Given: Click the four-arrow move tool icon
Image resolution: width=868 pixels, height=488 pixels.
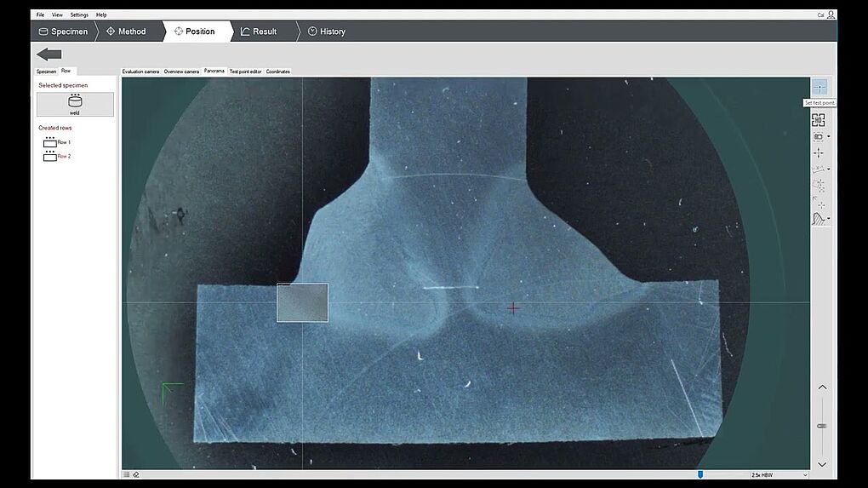Looking at the screenshot, I should (x=819, y=152).
